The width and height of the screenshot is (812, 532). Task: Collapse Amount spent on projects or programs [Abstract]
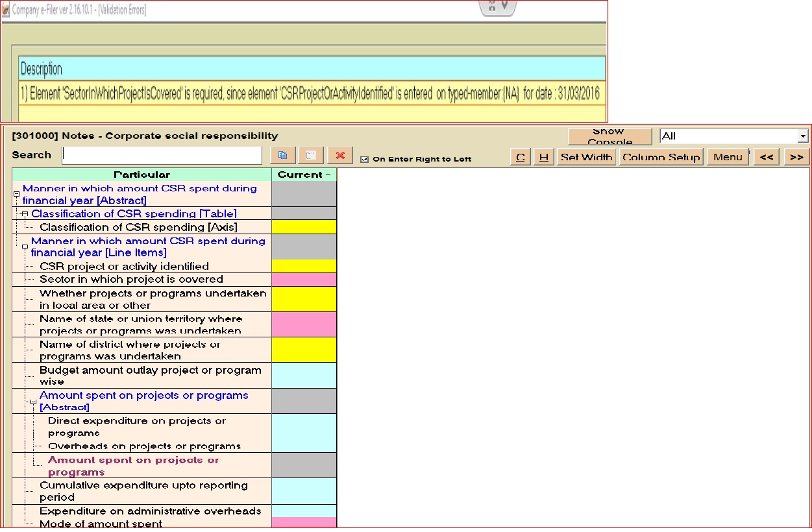(33, 402)
